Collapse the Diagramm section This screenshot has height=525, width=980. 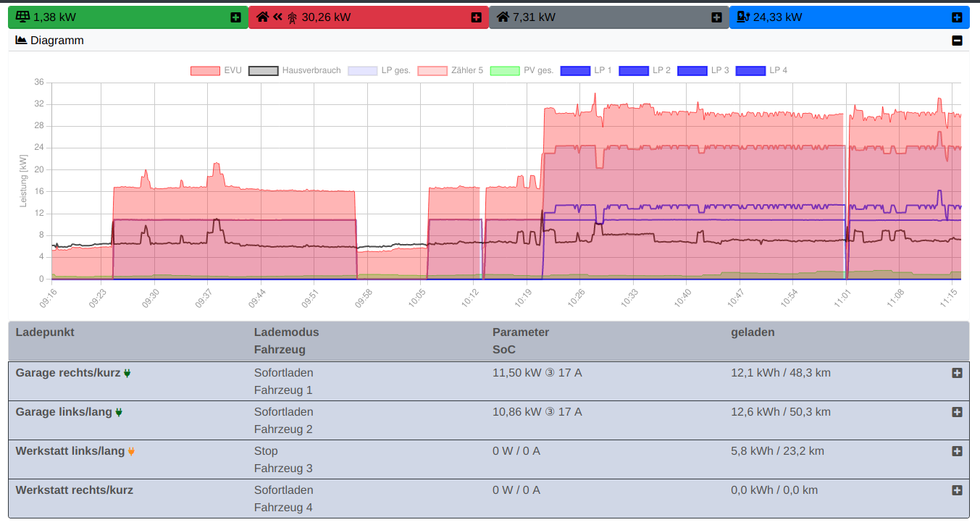click(957, 41)
